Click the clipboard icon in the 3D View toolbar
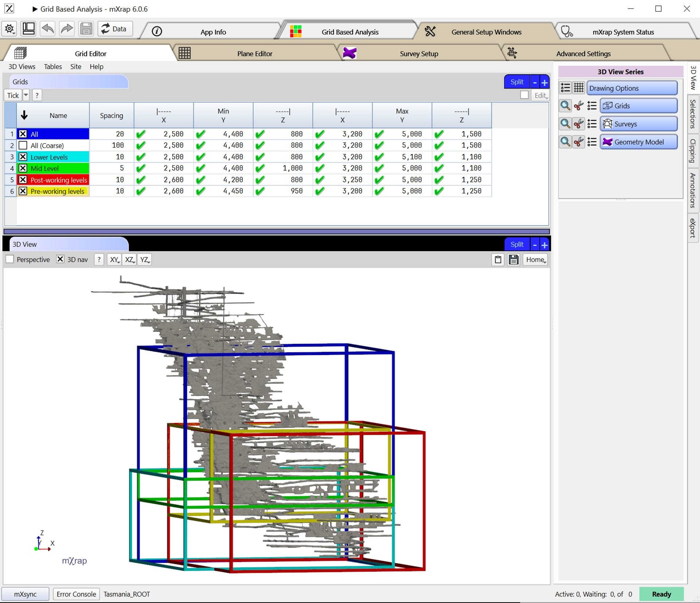 pos(498,260)
